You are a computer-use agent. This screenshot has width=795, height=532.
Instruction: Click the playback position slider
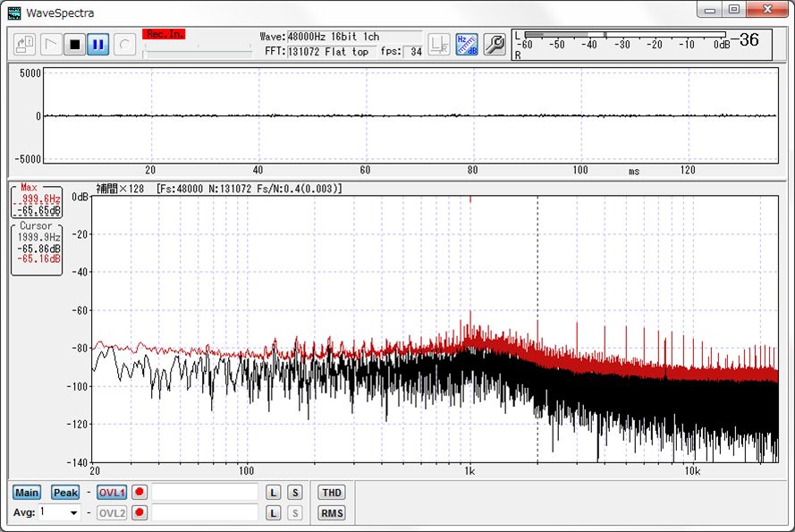(x=197, y=53)
